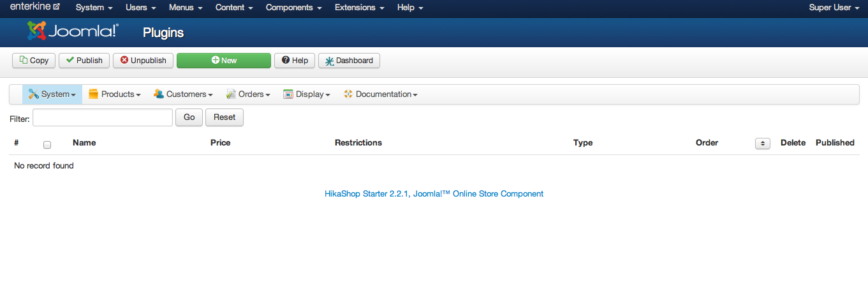Open the Extensions menu
The width and height of the screenshot is (868, 291).
[359, 8]
